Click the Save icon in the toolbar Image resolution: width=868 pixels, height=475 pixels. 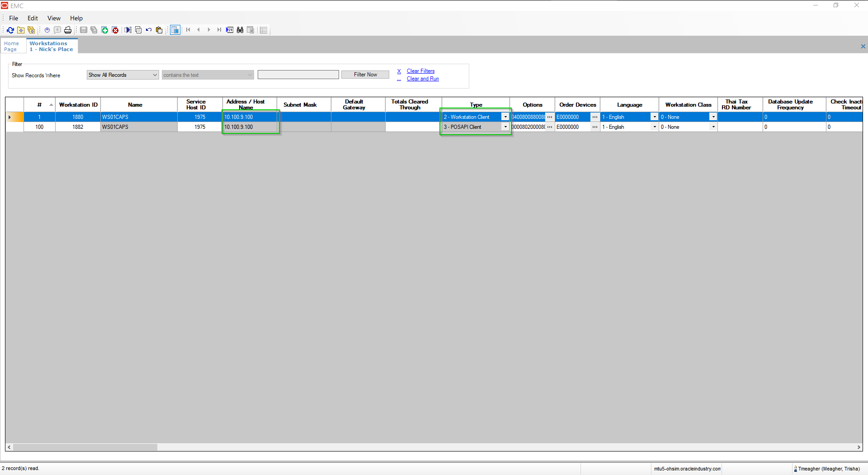coord(83,30)
